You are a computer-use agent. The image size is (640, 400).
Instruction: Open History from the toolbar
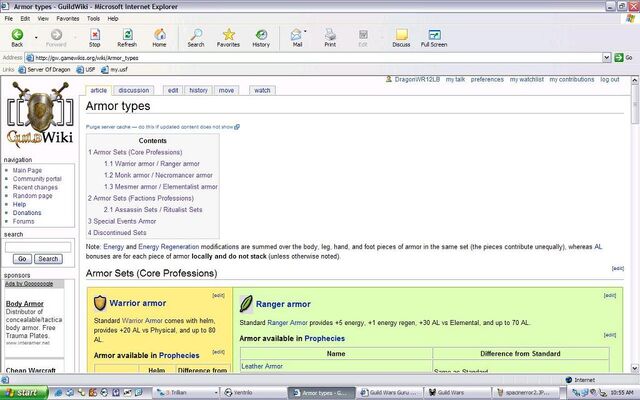click(x=261, y=38)
